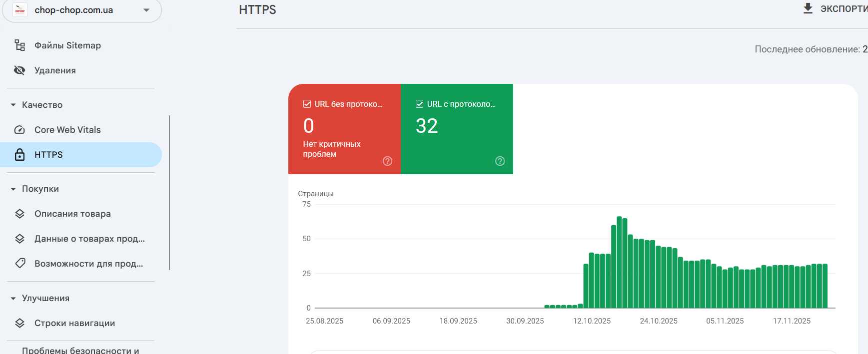This screenshot has height=354, width=868.
Task: Uncheck the URL без протокола checkbox
Action: 307,104
